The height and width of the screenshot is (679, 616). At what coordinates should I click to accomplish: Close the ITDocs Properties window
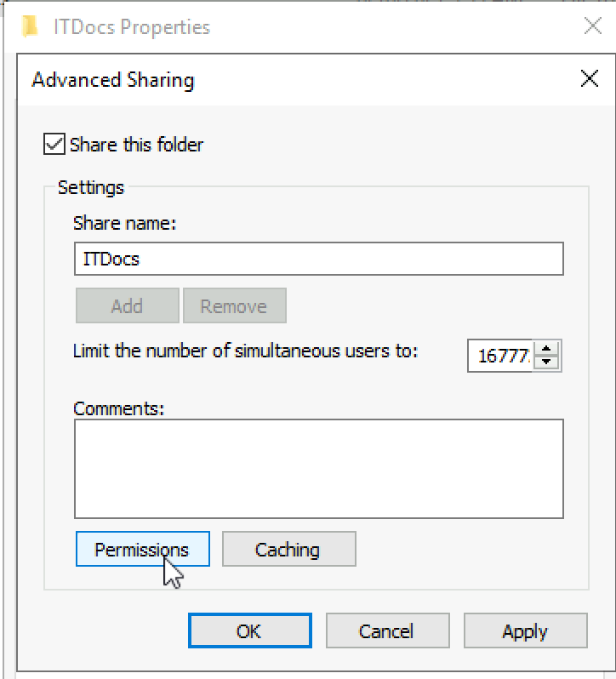[593, 26]
